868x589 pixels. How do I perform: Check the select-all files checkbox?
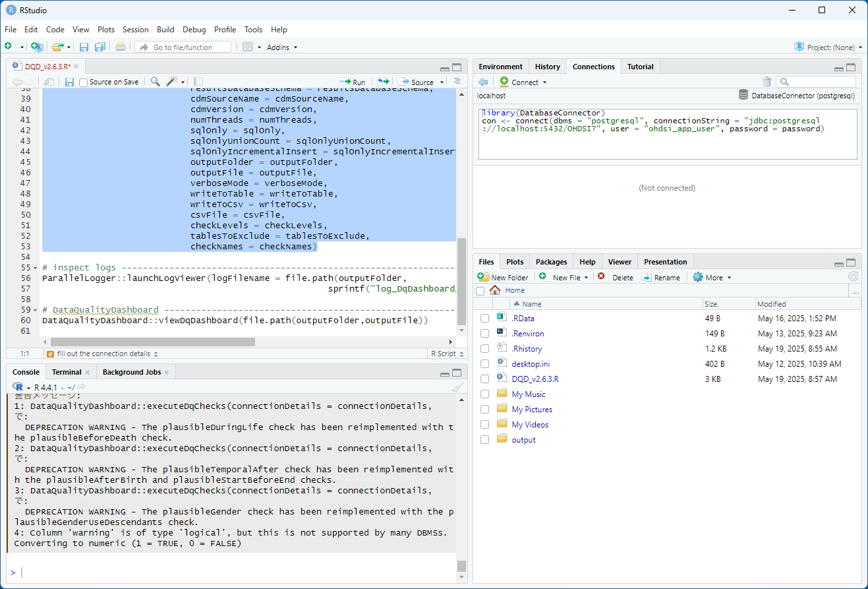(x=480, y=291)
